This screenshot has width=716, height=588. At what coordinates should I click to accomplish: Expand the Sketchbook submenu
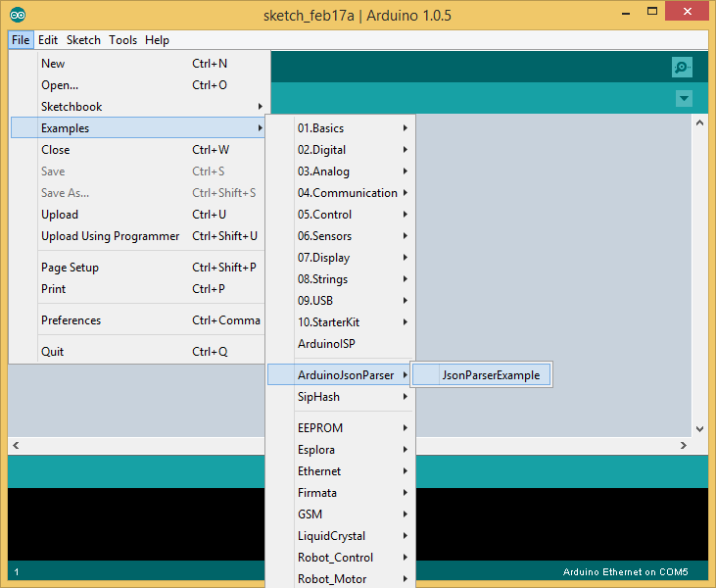[x=137, y=107]
